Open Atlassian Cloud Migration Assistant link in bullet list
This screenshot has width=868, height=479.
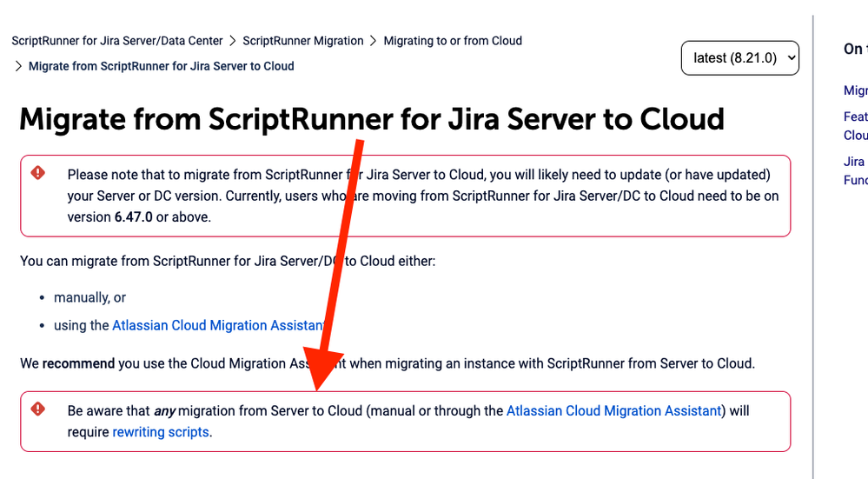tap(218, 326)
